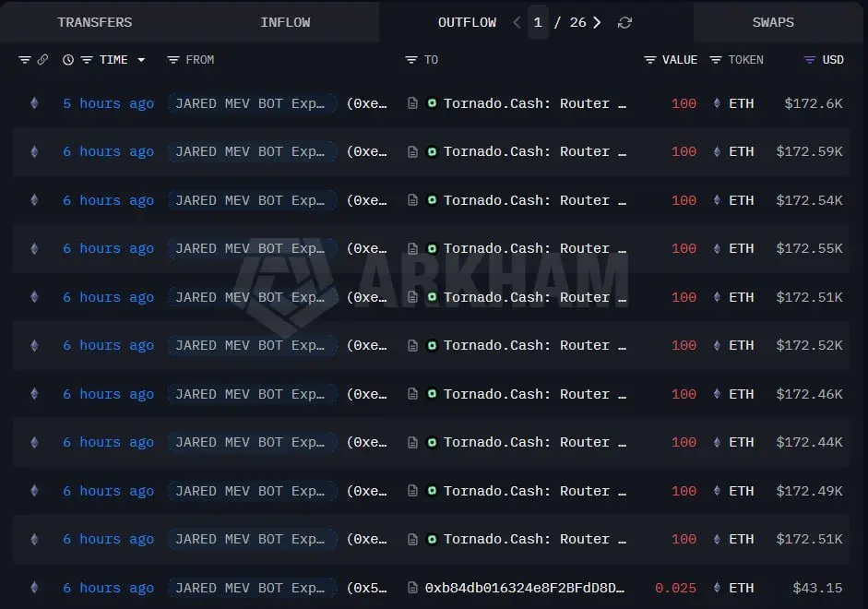
Task: Open the USD column filter
Action: tap(809, 60)
